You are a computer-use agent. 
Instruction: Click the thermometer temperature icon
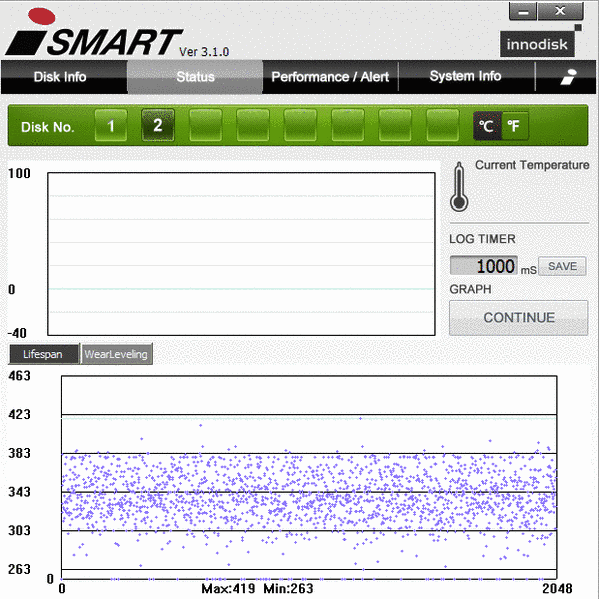coord(459,187)
